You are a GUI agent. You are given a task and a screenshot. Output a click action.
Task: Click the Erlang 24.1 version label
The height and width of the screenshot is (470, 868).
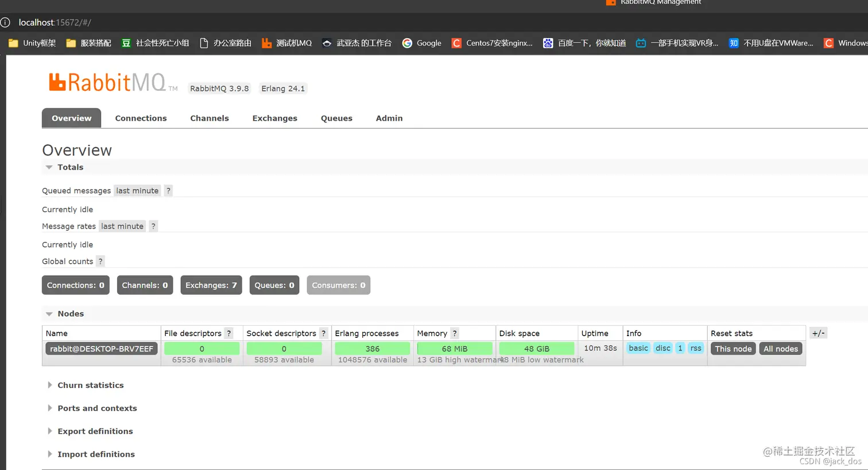(x=283, y=88)
